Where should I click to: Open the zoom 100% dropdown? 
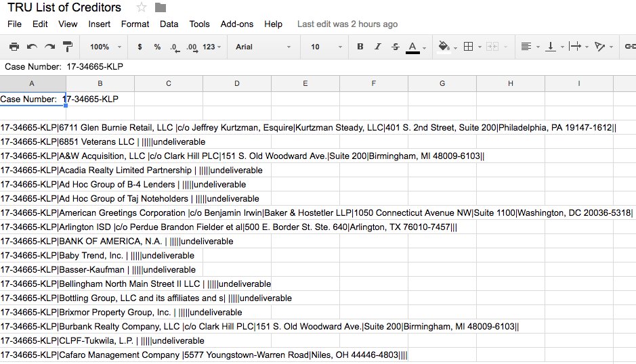click(x=106, y=47)
